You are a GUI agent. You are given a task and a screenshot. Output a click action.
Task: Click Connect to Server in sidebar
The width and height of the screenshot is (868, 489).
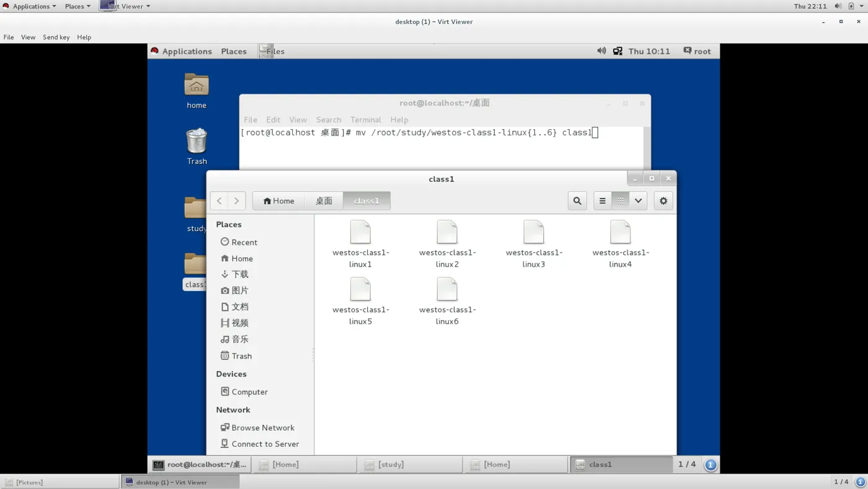[260, 444]
